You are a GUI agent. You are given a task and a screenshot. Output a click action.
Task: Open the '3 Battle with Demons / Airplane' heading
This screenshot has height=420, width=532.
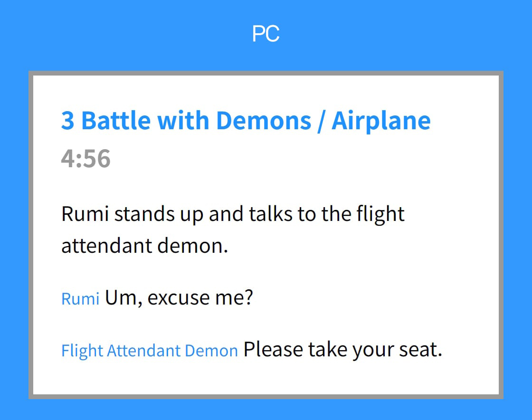[246, 121]
